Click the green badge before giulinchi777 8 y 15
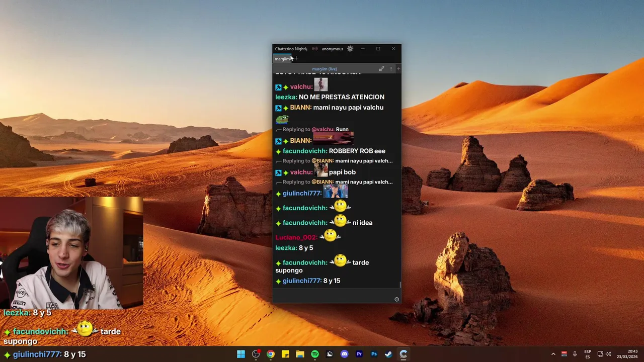Viewport: 644px width, 362px height. coord(278,281)
